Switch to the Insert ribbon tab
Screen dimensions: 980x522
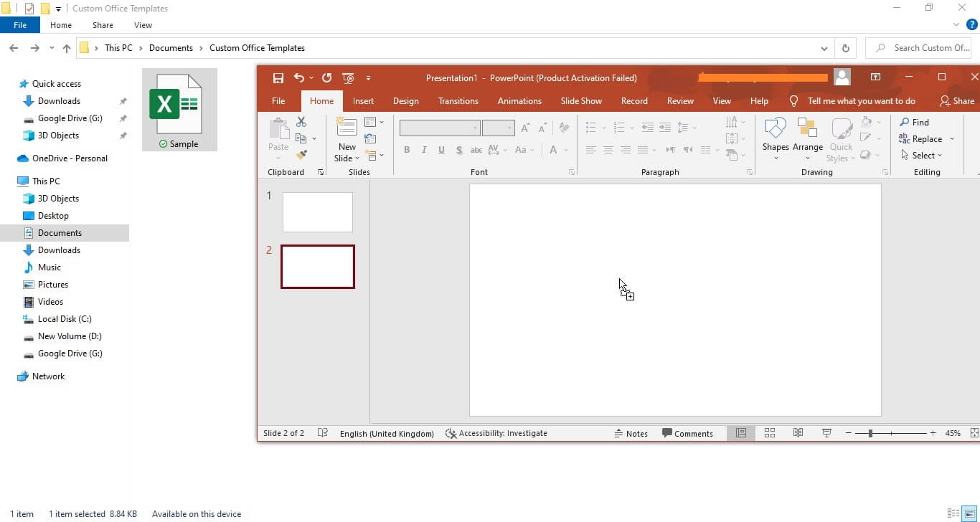click(364, 100)
